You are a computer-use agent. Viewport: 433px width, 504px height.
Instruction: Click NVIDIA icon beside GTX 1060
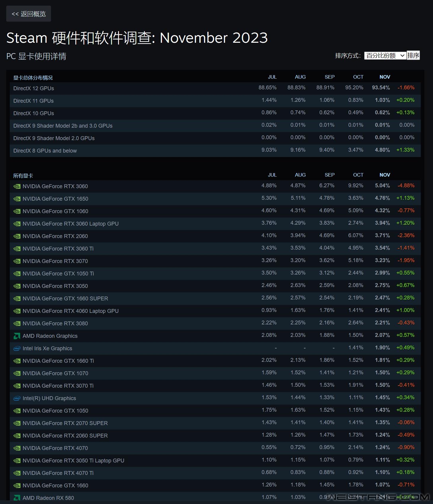[x=17, y=211]
